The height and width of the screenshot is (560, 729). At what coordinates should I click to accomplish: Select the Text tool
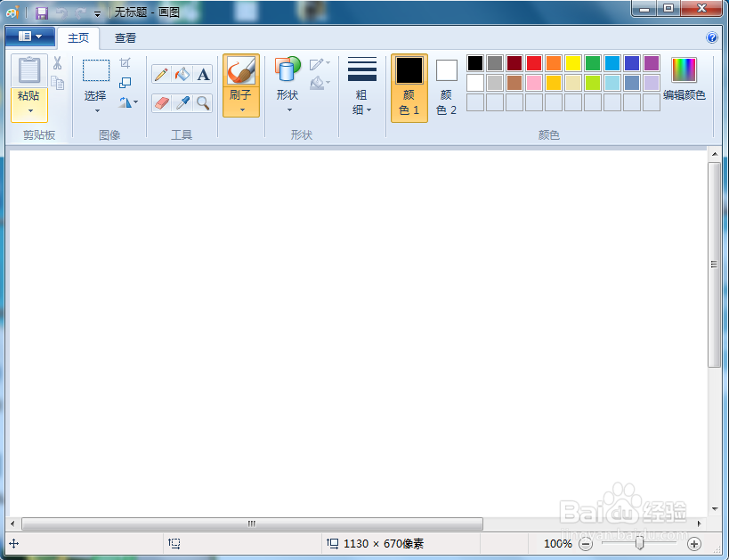(203, 75)
